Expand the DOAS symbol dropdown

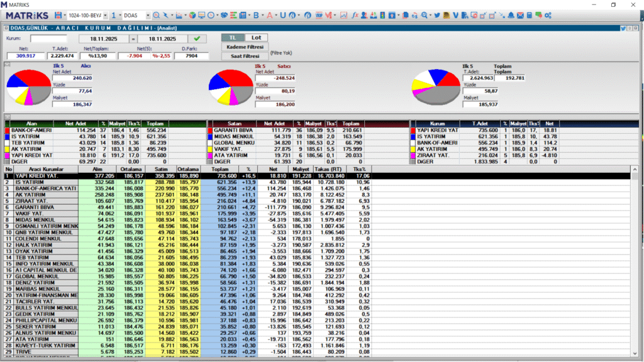click(x=147, y=14)
